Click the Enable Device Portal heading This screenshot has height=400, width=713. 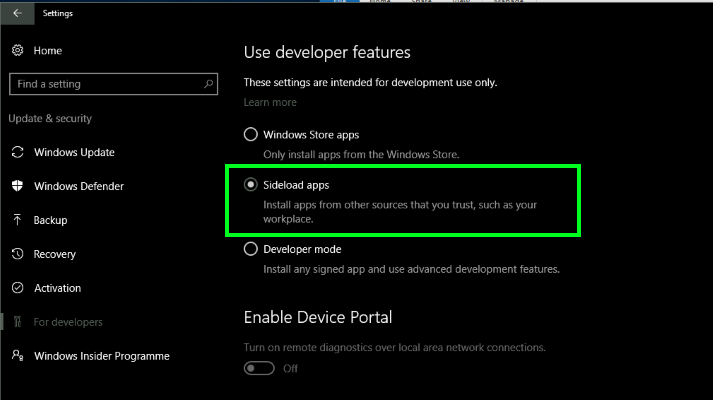coord(318,317)
